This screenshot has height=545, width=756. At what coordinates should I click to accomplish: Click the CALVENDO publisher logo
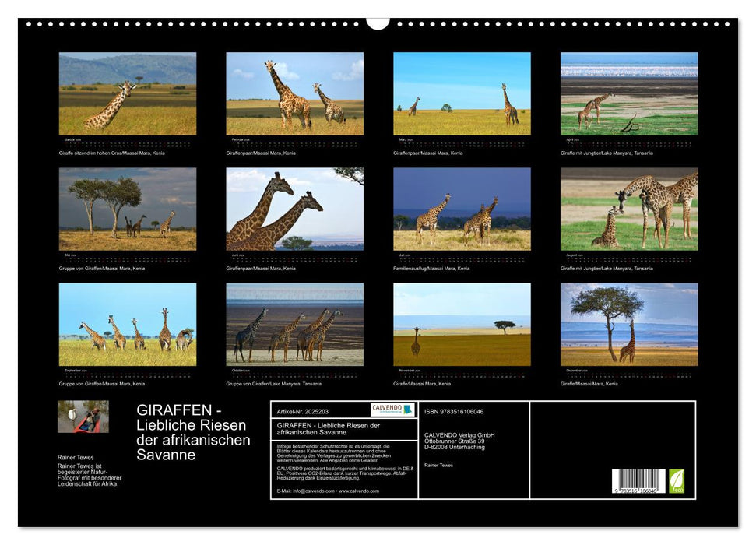point(392,409)
